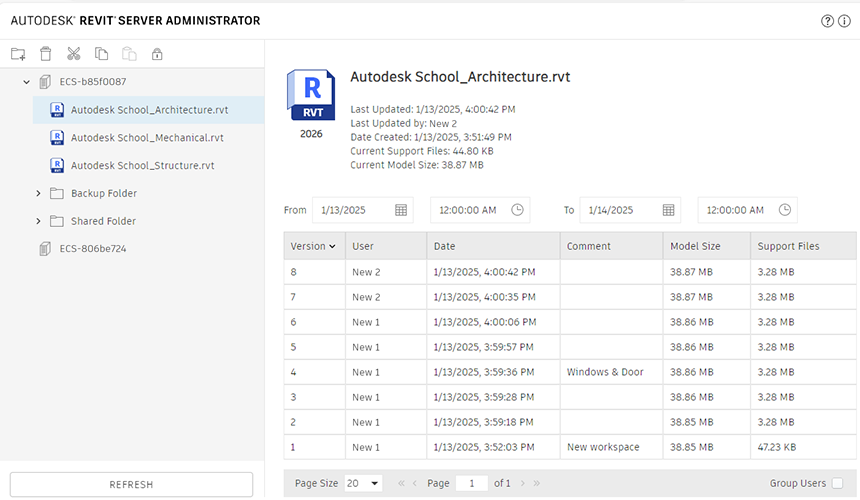Click the Shared Folder icon
This screenshot has height=500, width=860.
56,221
